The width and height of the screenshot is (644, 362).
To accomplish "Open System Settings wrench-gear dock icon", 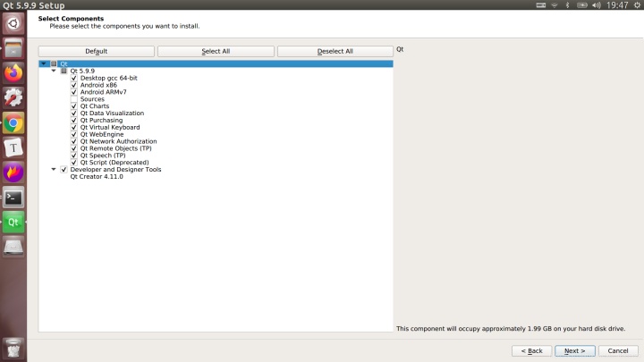I will pos(13,97).
